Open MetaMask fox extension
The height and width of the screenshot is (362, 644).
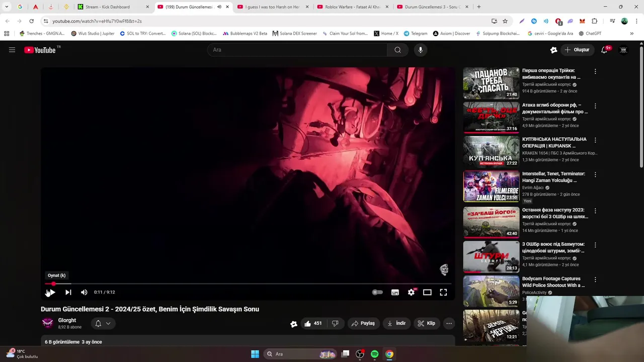pyautogui.click(x=582, y=21)
